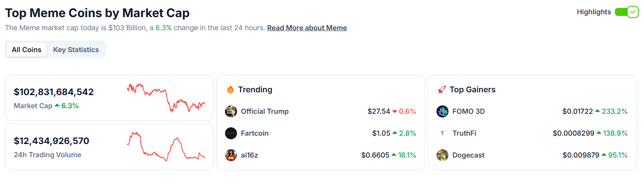Click the TruthFi coin icon

[x=442, y=133]
